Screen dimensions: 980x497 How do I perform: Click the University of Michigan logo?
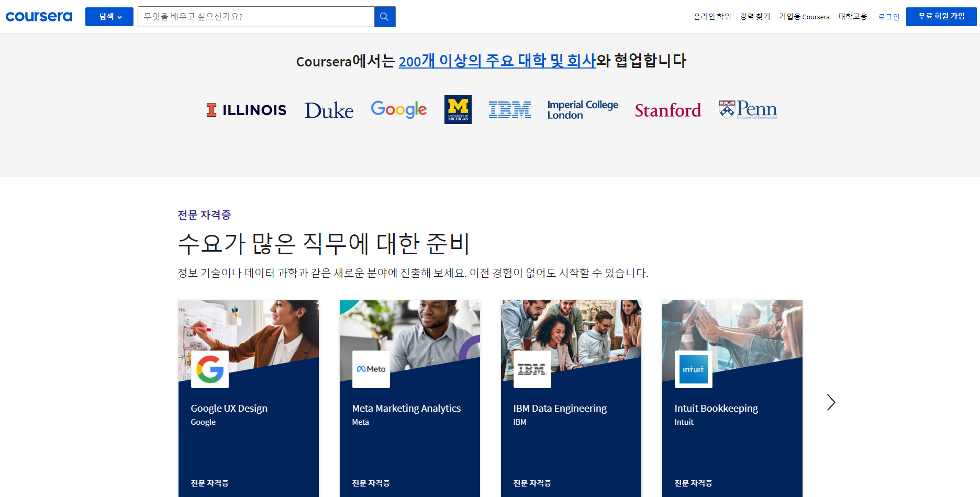point(458,109)
